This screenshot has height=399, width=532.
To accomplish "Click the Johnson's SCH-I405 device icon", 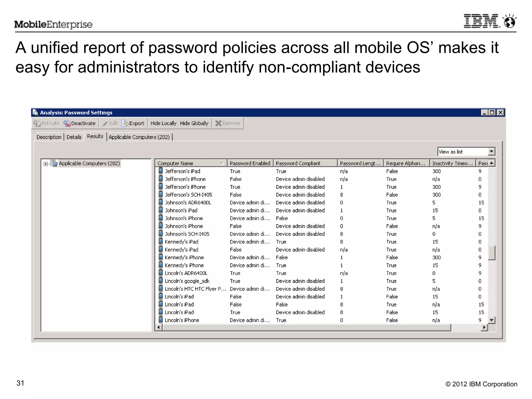I will [161, 234].
